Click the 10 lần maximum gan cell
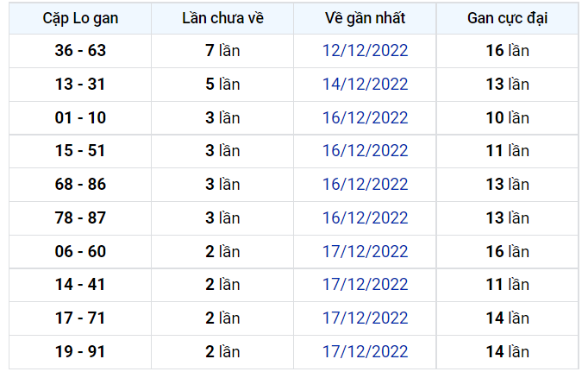 tap(507, 118)
